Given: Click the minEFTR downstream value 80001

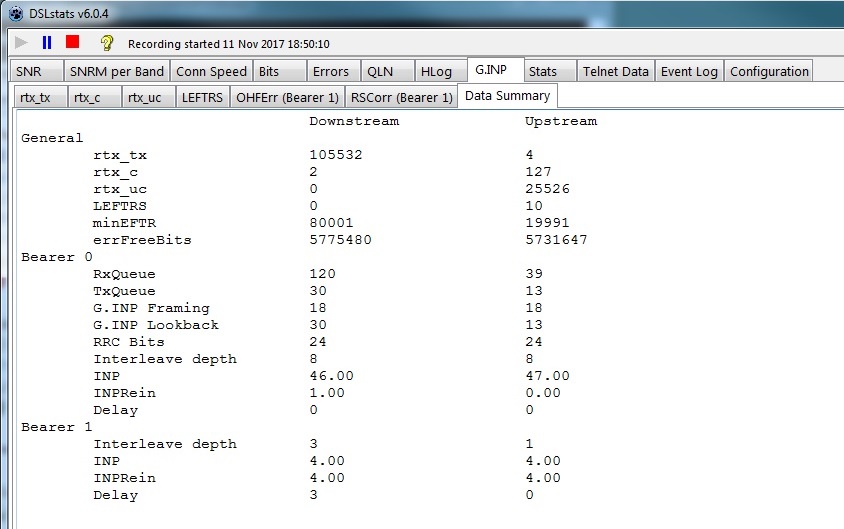Looking at the screenshot, I should tap(332, 223).
